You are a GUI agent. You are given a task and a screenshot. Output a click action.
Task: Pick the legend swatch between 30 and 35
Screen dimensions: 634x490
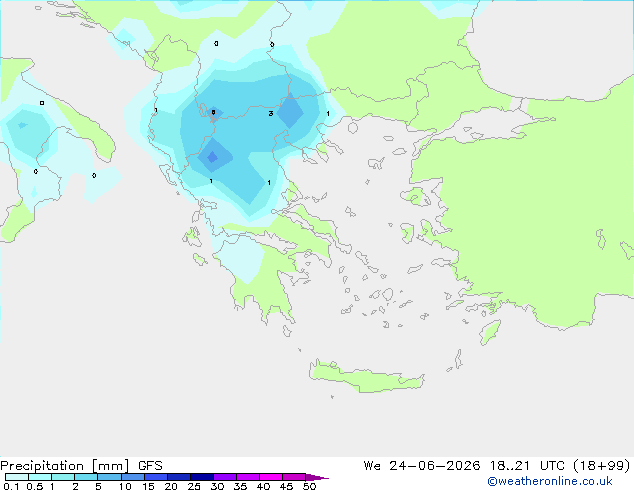click(224, 477)
